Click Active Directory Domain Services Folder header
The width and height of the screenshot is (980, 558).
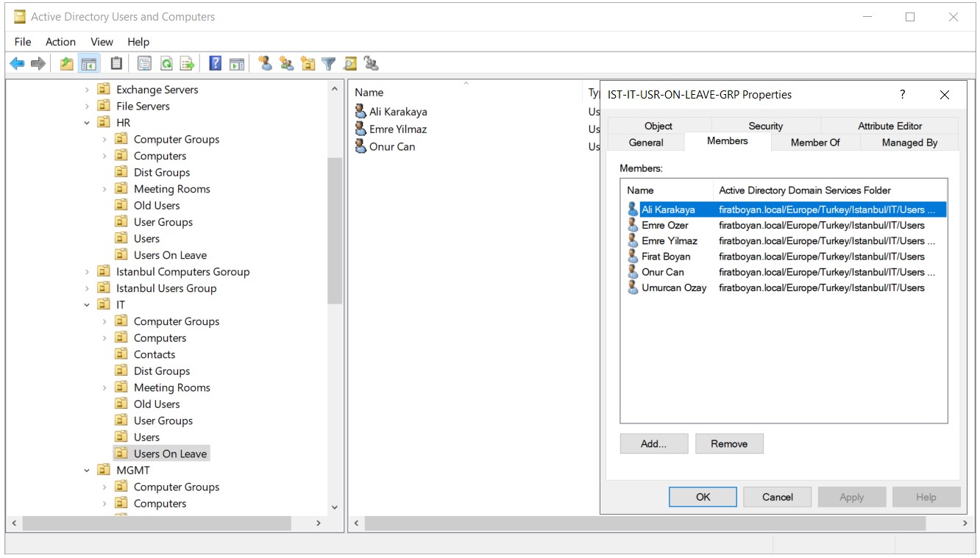[805, 190]
